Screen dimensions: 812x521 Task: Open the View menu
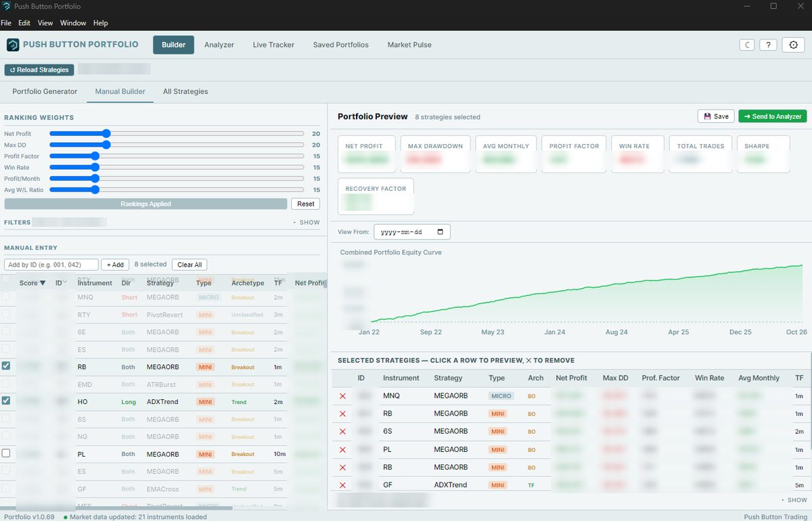click(x=45, y=23)
